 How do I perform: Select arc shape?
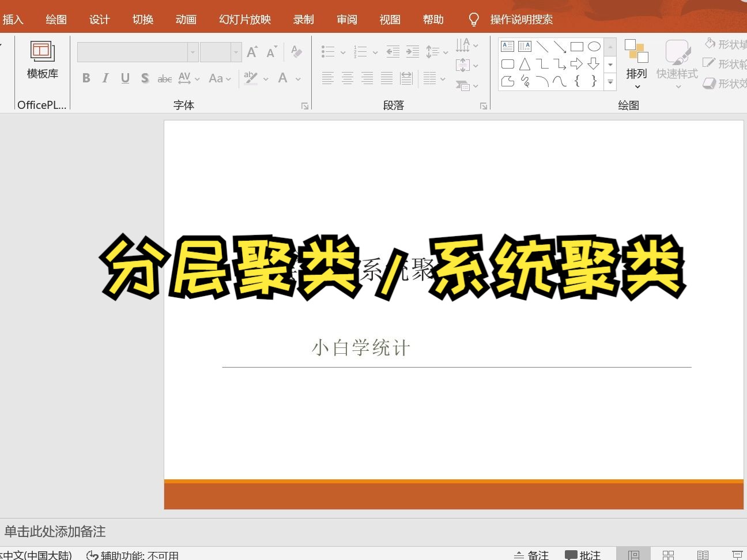click(542, 81)
